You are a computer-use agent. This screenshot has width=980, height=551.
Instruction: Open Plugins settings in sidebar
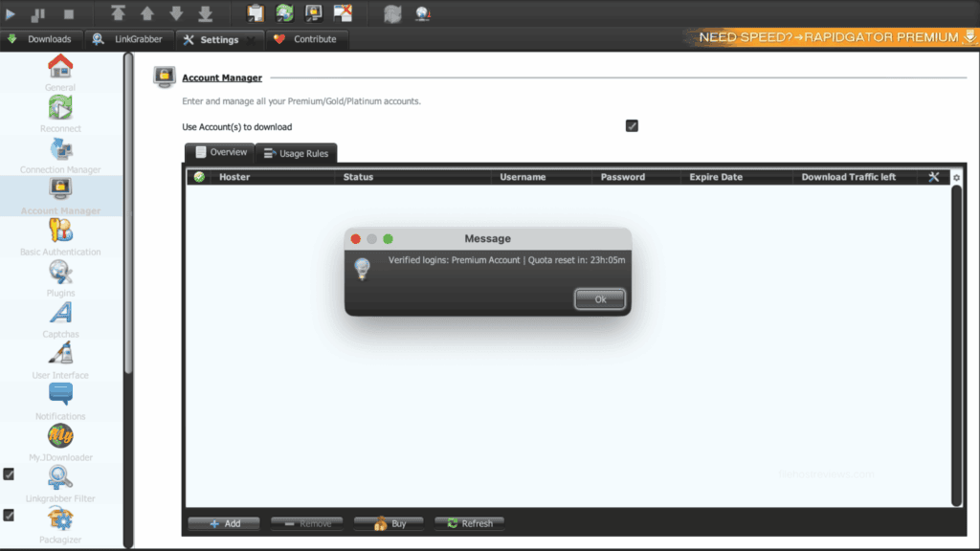(x=60, y=279)
